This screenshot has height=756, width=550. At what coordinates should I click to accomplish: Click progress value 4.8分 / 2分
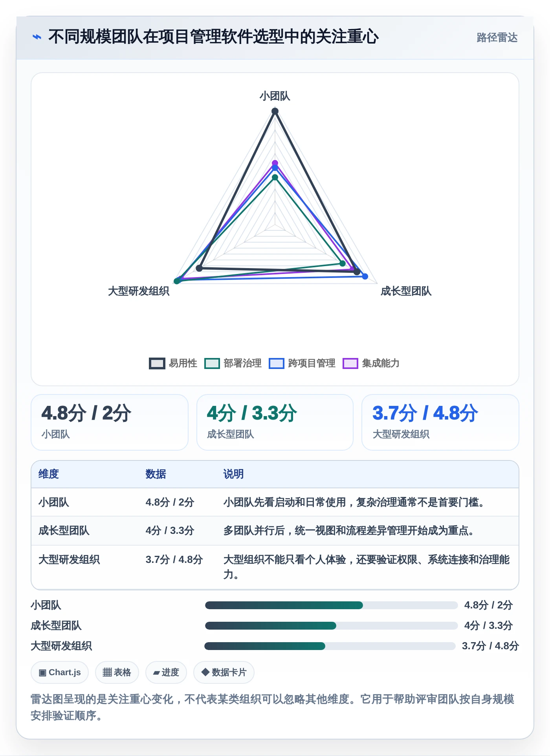489,605
